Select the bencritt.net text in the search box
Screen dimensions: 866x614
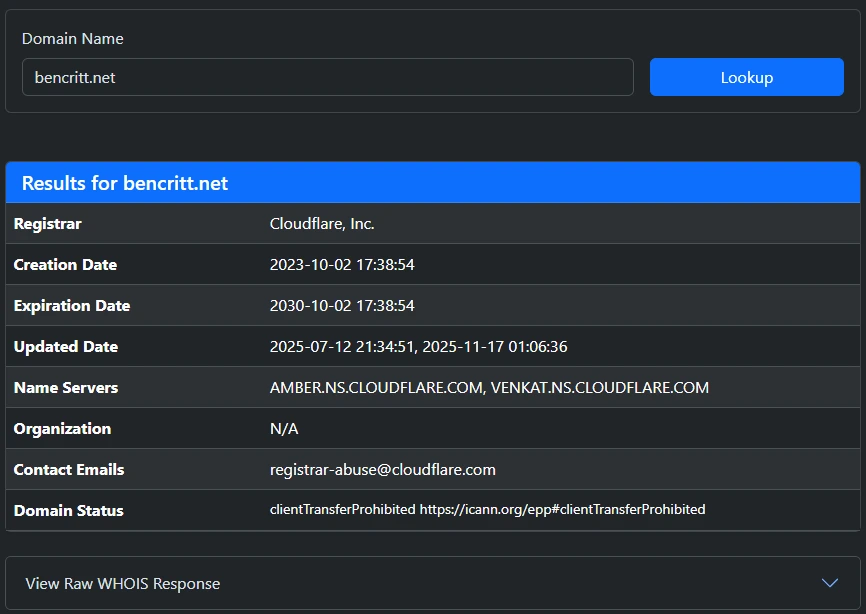click(76, 77)
